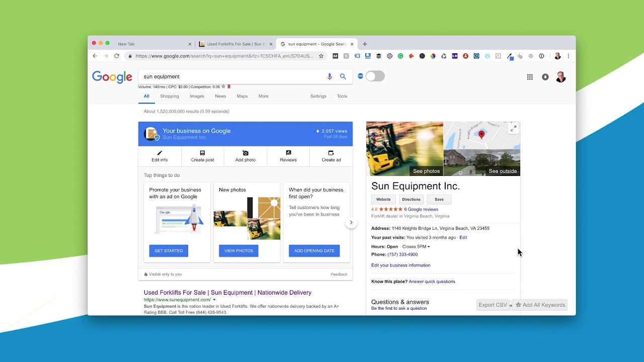
Task: Open search Tools menu
Action: [342, 96]
